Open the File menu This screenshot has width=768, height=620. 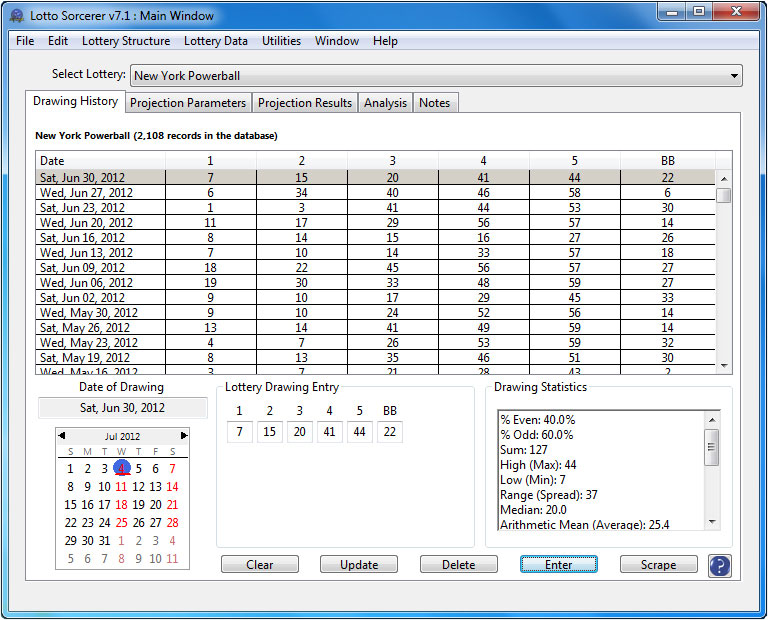(25, 41)
